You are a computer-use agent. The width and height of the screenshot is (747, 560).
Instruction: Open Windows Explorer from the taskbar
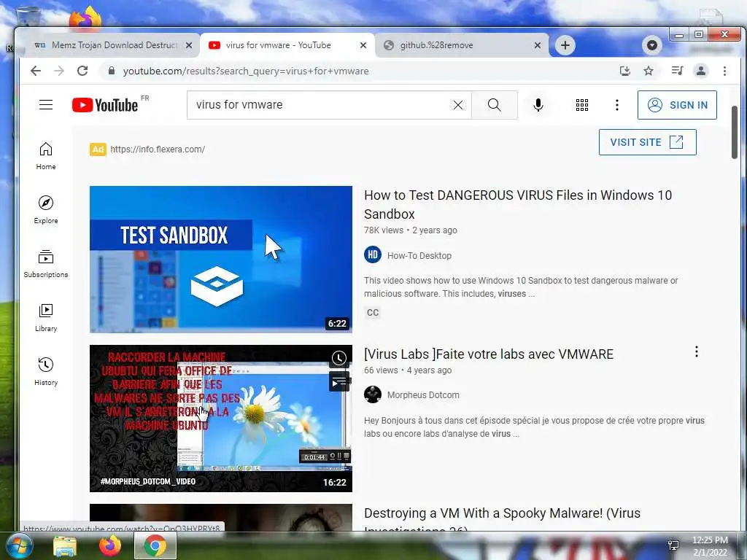point(65,545)
